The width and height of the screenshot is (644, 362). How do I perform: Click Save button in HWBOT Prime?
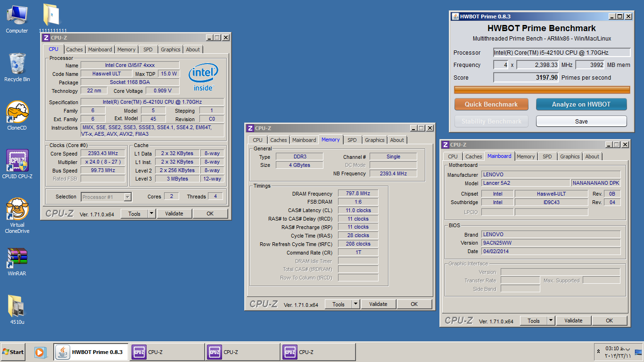(x=581, y=121)
